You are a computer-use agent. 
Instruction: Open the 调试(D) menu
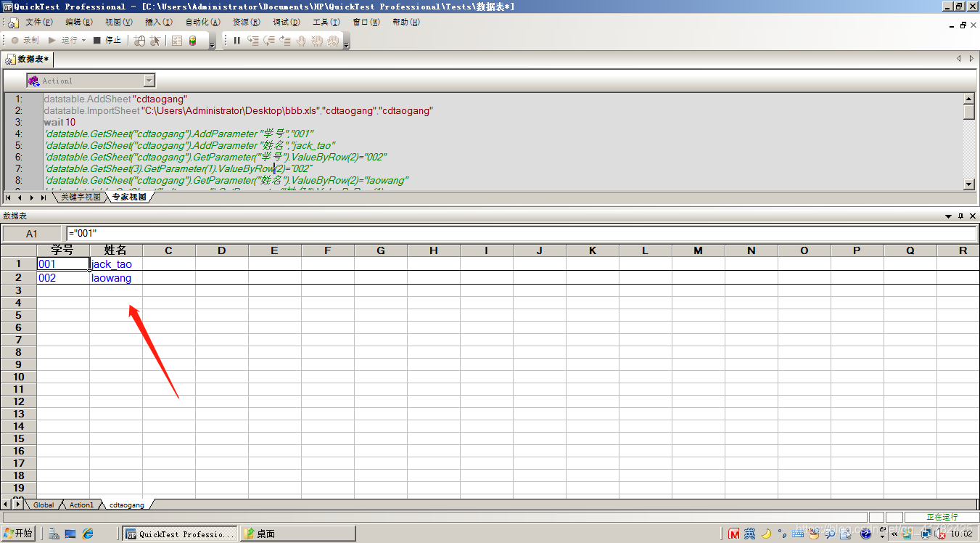tap(287, 23)
